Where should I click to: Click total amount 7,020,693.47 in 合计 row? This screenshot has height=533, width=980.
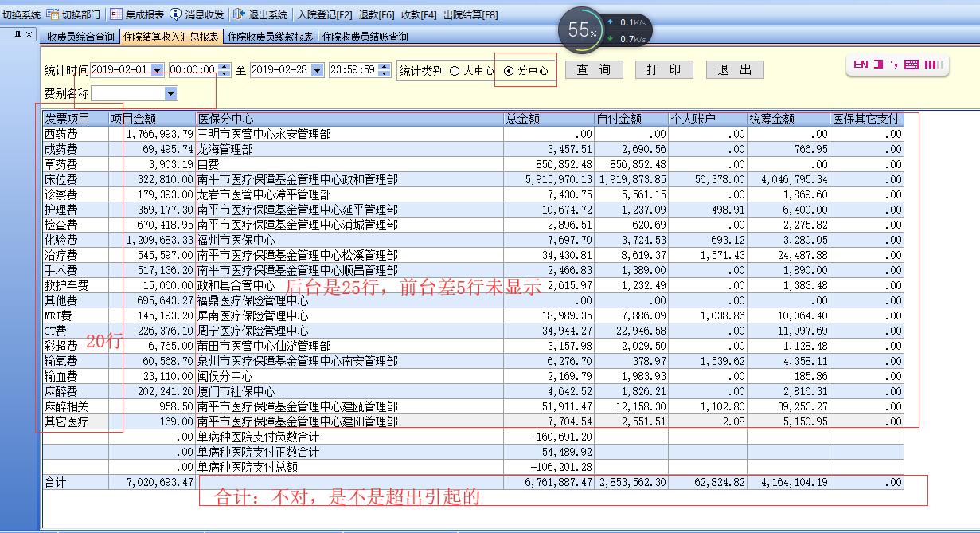[152, 482]
